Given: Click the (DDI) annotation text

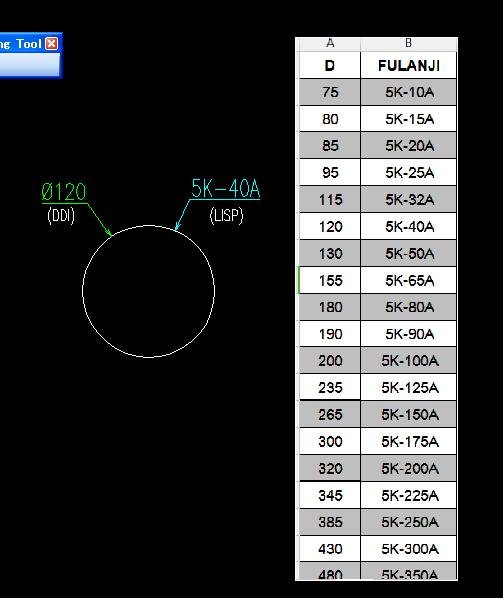Looking at the screenshot, I should tap(61, 215).
